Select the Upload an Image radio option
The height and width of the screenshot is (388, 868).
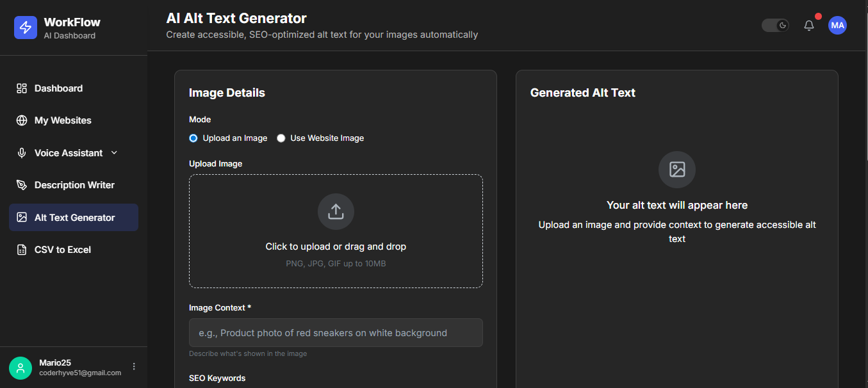[193, 138]
